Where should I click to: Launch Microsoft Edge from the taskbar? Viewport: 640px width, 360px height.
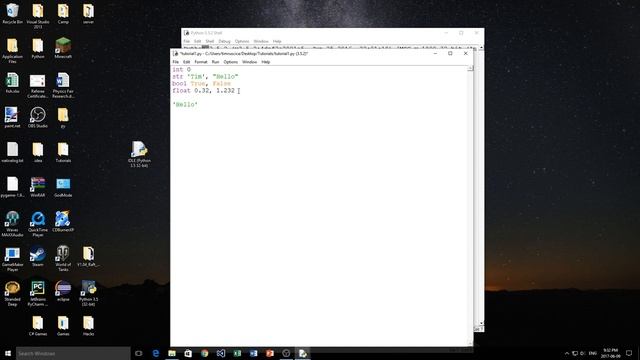(x=156, y=353)
